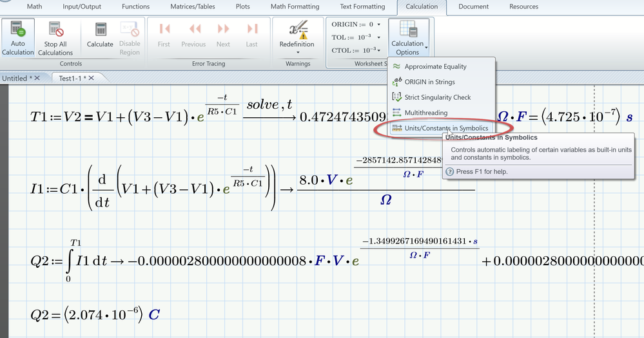This screenshot has height=338, width=644.
Task: Enable Strict Singularity Check
Action: tap(437, 97)
